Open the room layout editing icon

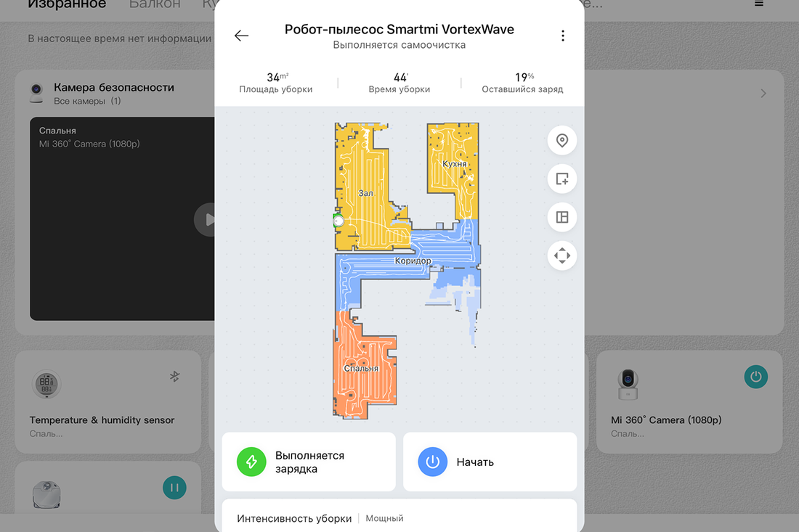[562, 218]
